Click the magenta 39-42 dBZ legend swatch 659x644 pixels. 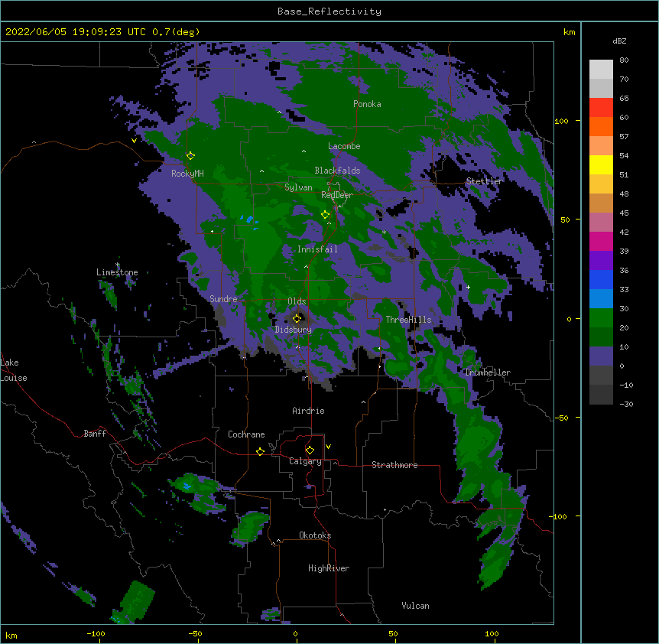point(601,241)
